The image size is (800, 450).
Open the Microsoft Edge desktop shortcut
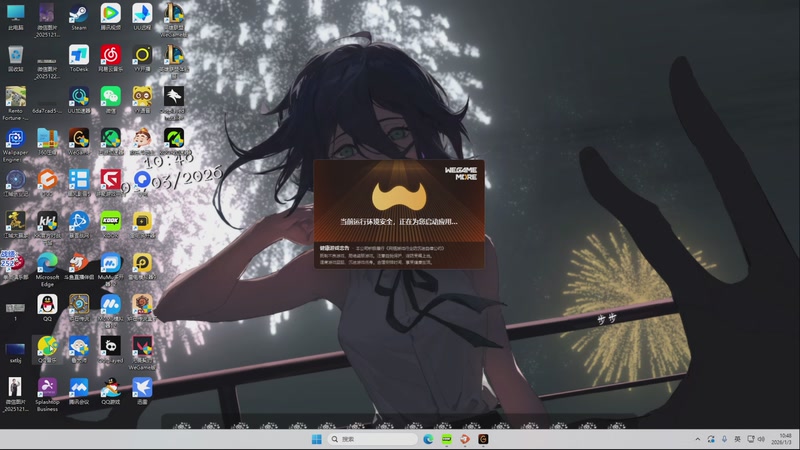pos(47,269)
